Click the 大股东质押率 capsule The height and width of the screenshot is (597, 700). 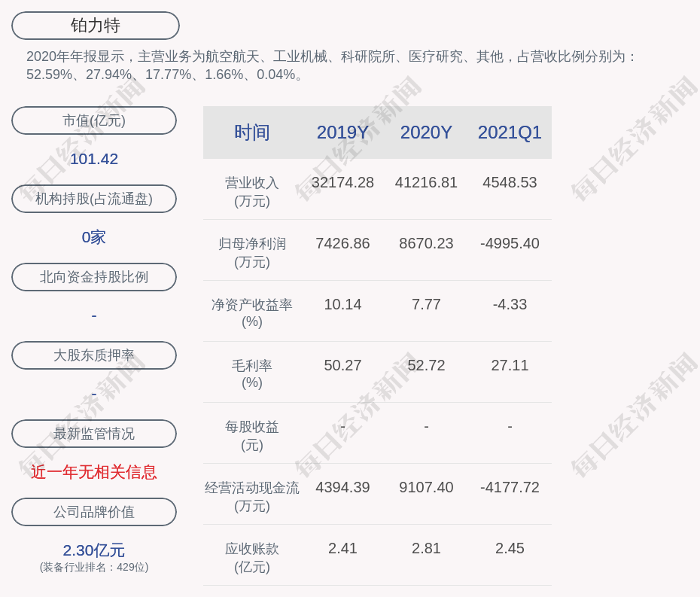93,355
